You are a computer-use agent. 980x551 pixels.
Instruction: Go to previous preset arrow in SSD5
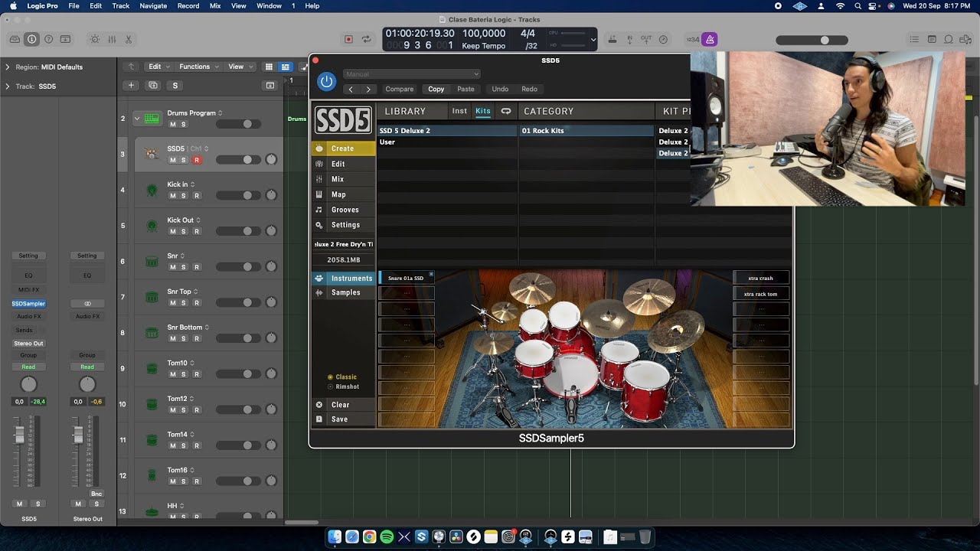(x=351, y=89)
